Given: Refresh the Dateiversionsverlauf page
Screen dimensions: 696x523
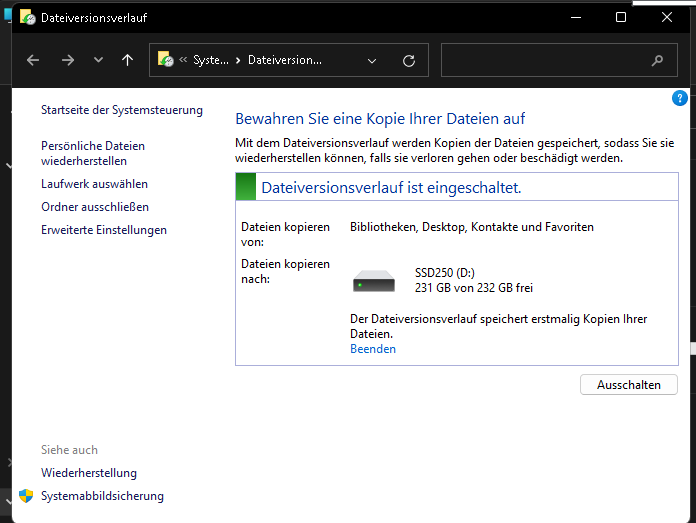Looking at the screenshot, I should 409,60.
